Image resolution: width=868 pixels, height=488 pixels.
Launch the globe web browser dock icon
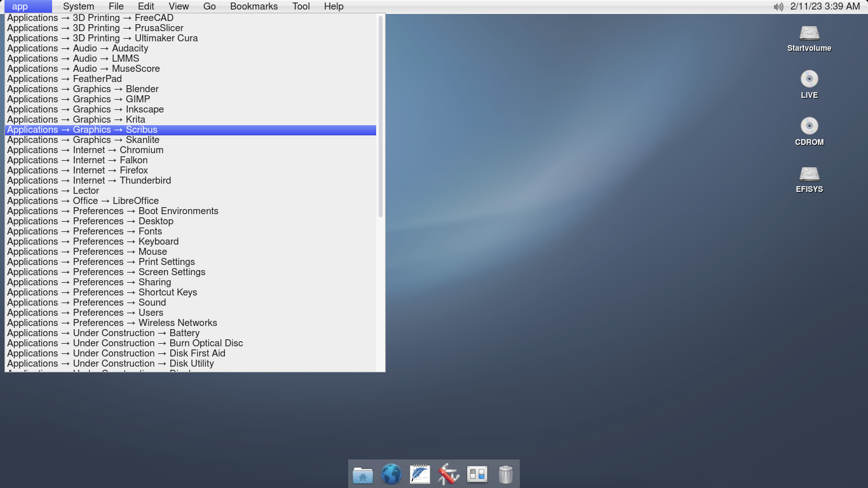[391, 474]
